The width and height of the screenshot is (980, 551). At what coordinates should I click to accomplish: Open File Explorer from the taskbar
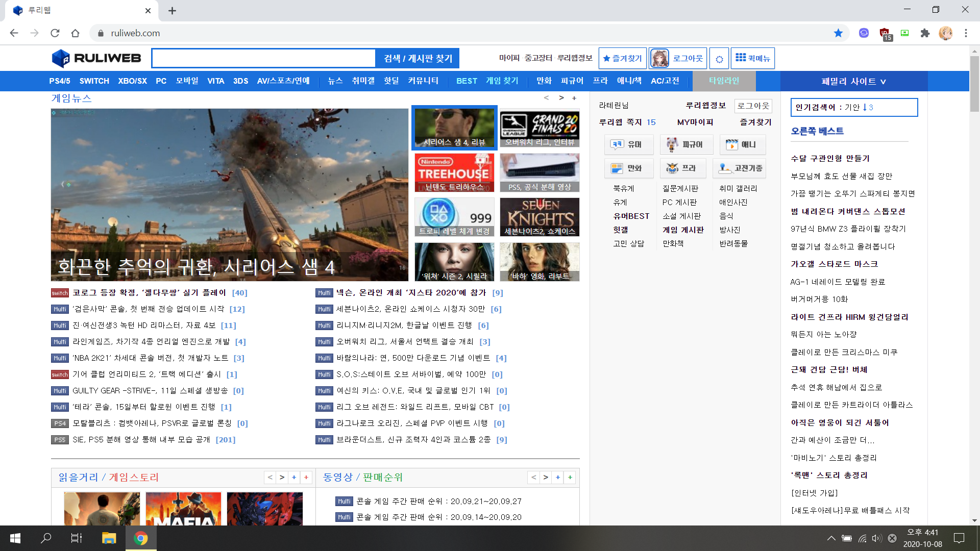[x=109, y=538]
